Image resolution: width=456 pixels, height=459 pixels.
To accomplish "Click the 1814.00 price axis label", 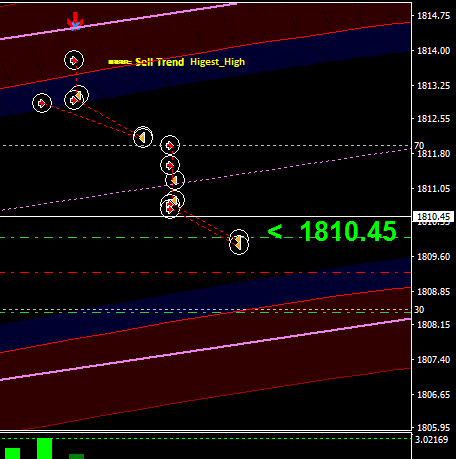I will click(433, 51).
